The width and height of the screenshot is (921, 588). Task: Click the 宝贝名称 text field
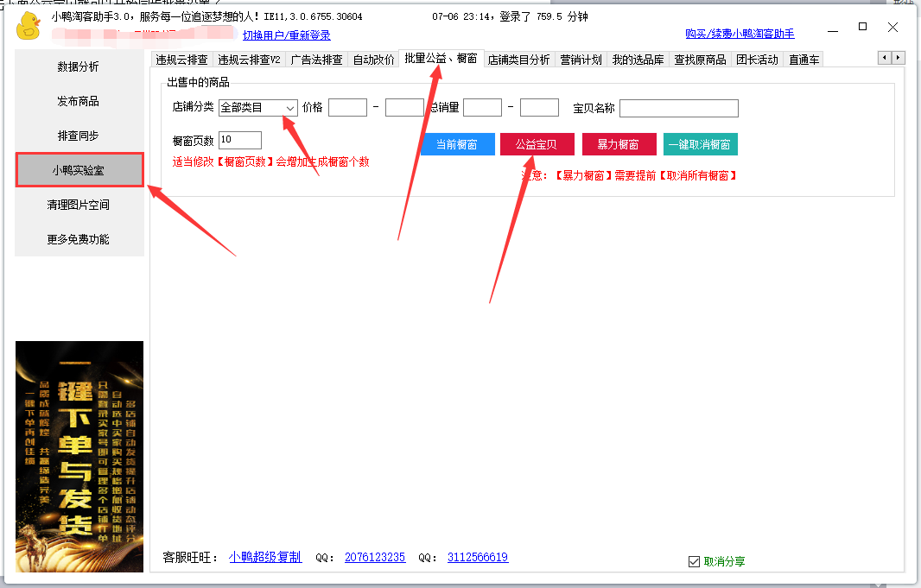pos(679,108)
